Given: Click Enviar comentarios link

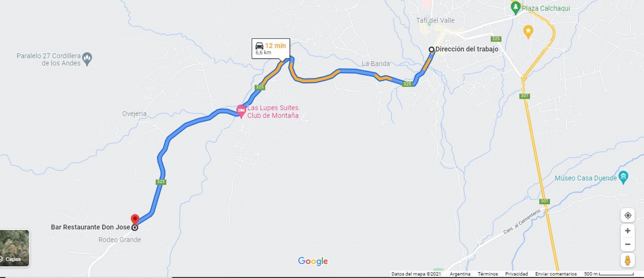Looking at the screenshot, I should (x=556, y=274).
